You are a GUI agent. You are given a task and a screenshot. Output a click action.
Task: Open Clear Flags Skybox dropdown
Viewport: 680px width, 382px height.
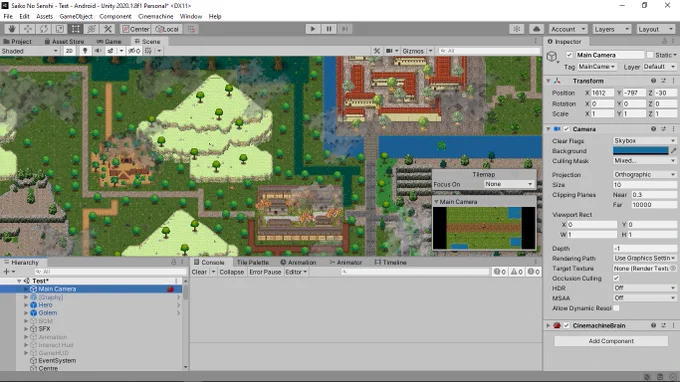(x=644, y=141)
